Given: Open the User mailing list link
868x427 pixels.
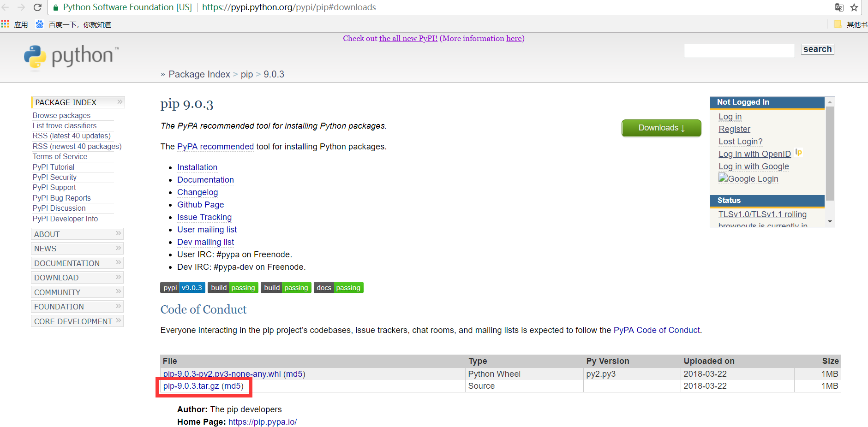Looking at the screenshot, I should [207, 229].
